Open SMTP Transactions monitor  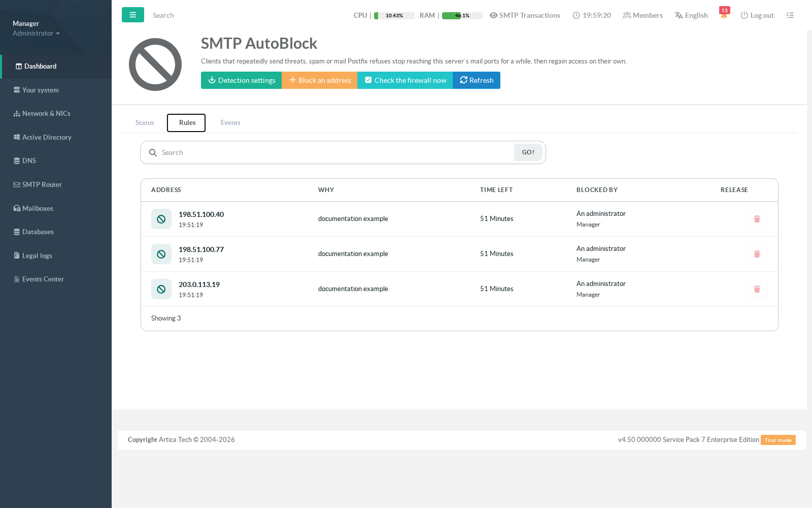[x=525, y=15]
